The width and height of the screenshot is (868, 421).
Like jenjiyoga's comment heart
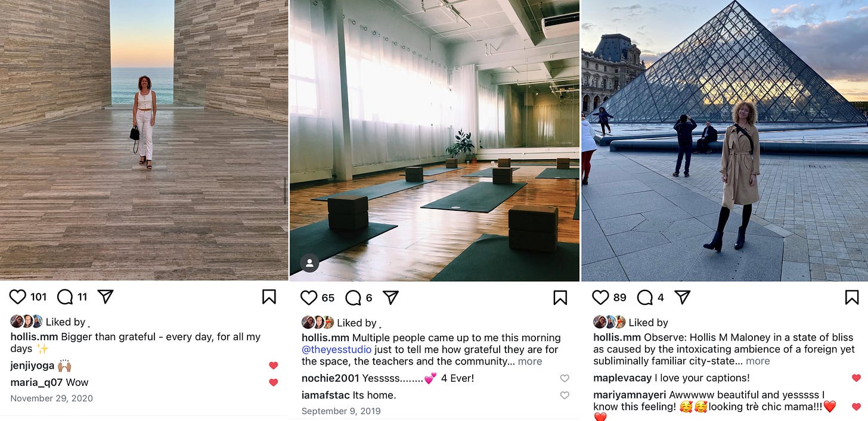(273, 366)
